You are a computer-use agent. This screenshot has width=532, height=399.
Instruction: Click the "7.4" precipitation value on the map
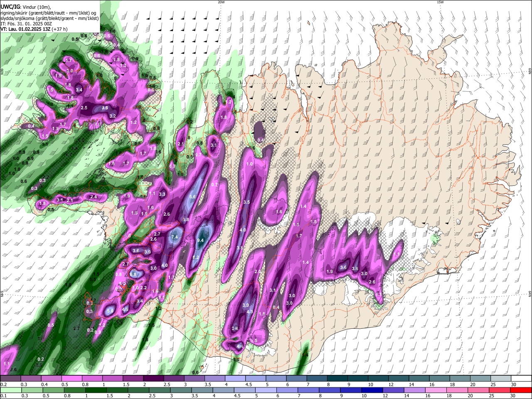point(175,237)
